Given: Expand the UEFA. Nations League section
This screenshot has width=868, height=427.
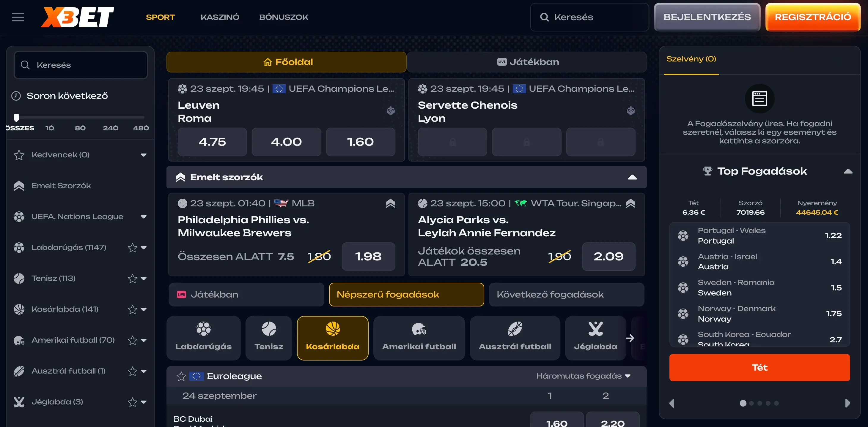Looking at the screenshot, I should click(x=144, y=217).
